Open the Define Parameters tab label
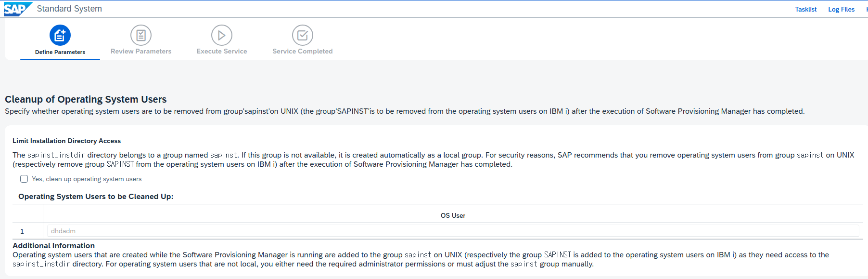Image resolution: width=868 pixels, height=279 pixels. click(x=60, y=52)
